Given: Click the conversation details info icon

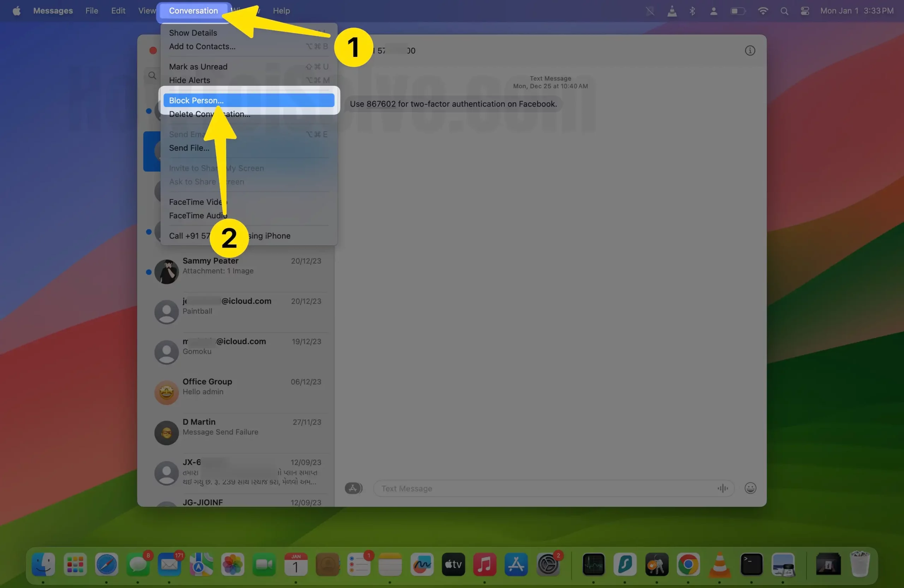Looking at the screenshot, I should pyautogui.click(x=749, y=51).
